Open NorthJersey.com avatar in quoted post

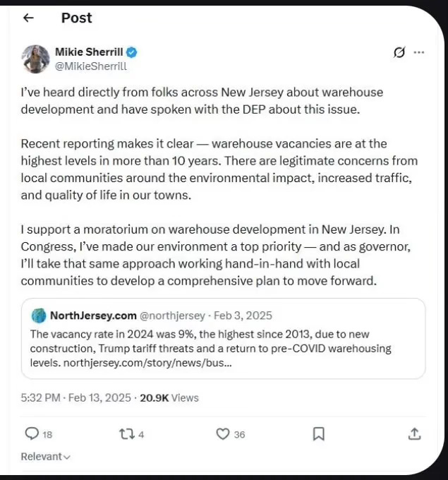pos(39,316)
